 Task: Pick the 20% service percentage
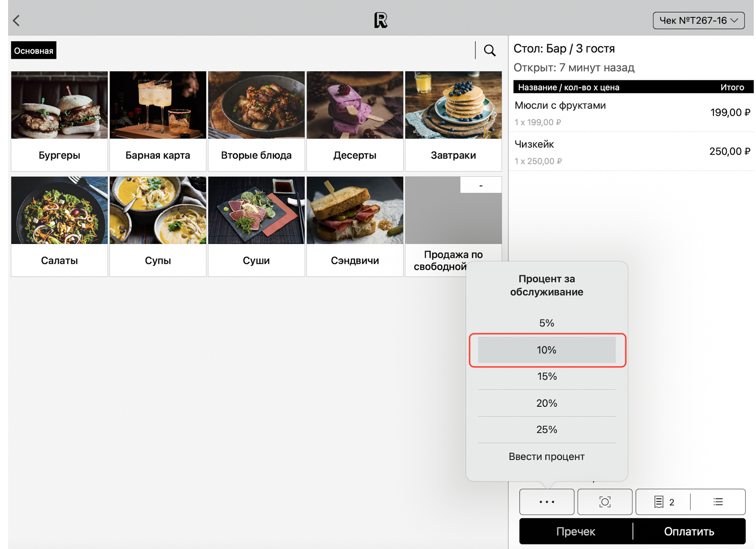point(547,403)
